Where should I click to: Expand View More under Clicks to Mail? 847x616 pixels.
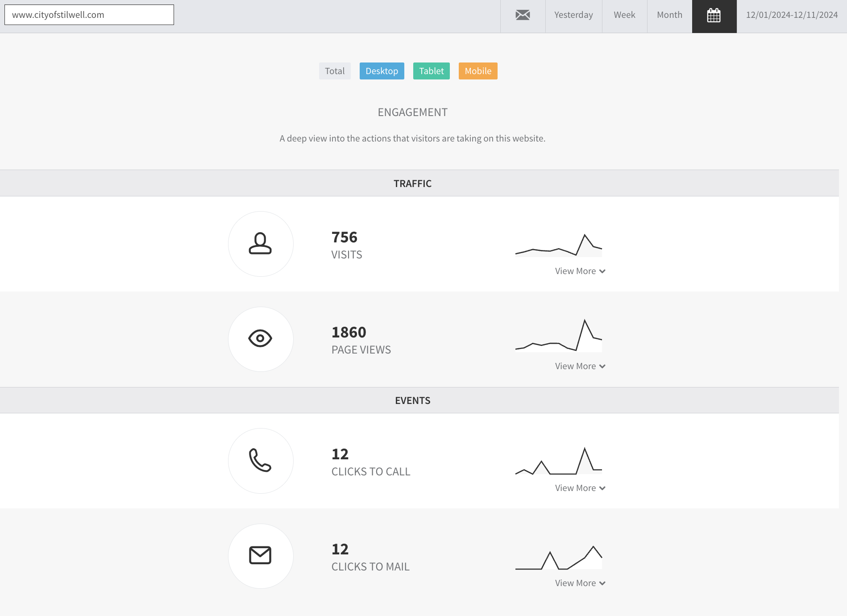click(580, 583)
